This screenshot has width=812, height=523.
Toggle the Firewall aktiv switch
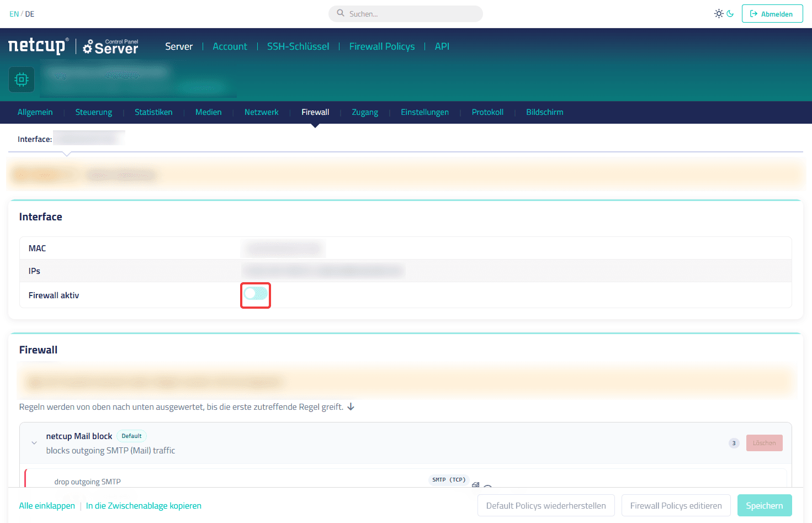tap(256, 294)
